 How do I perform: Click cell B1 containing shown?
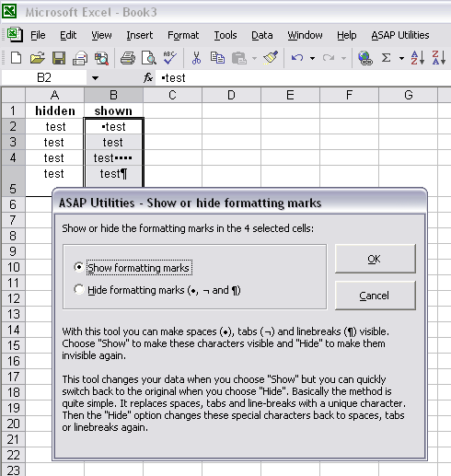pyautogui.click(x=113, y=110)
